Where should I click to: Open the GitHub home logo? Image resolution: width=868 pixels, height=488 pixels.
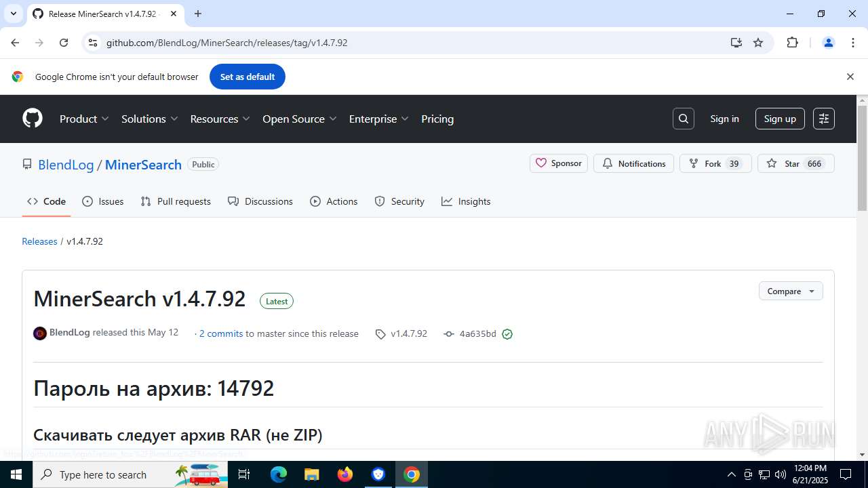tap(33, 119)
